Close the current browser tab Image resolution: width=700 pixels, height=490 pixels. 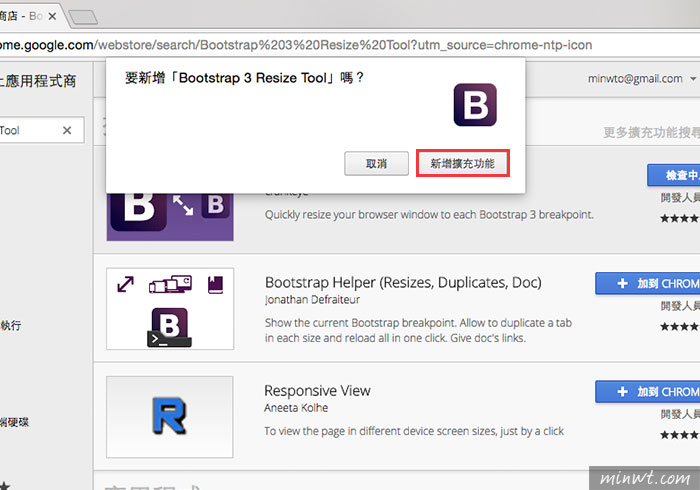click(52, 16)
